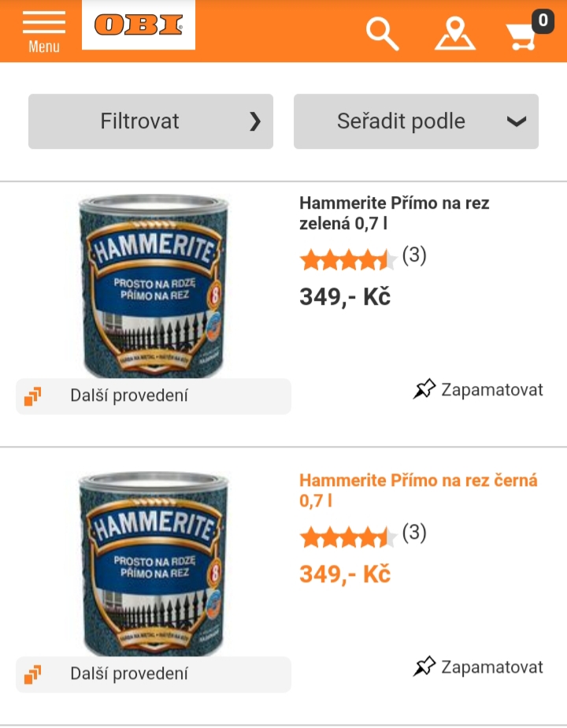Screen dimensions: 567x728
Task: Open Hammerite Přímo na rez zelená 0,7 l
Action: pyautogui.click(x=394, y=213)
